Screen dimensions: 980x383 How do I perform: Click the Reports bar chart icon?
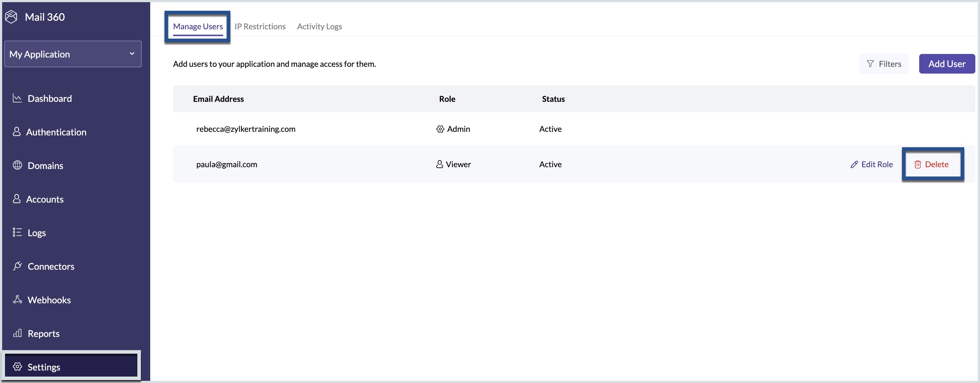(x=17, y=333)
